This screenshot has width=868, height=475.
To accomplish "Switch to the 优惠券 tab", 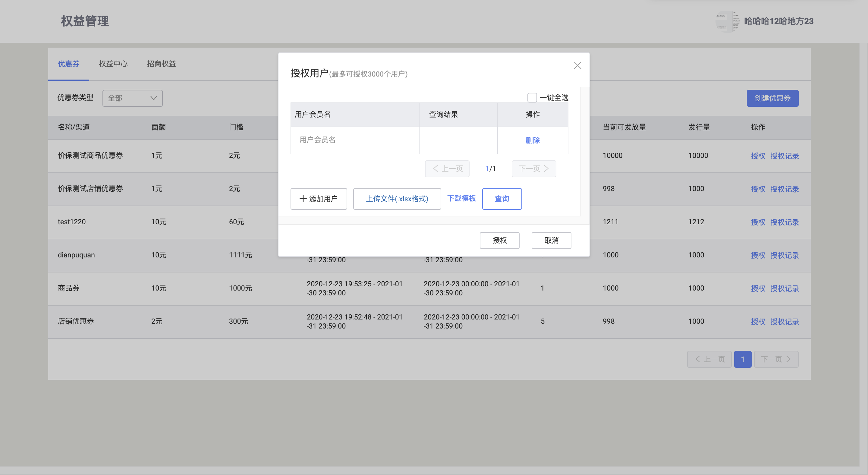I will (68, 64).
